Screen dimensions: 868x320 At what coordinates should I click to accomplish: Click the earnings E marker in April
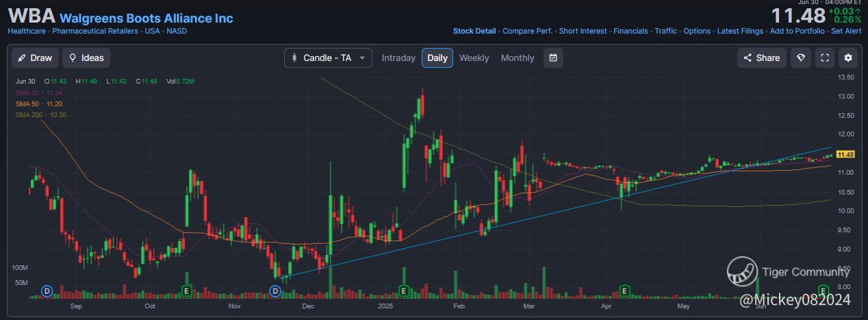click(624, 291)
